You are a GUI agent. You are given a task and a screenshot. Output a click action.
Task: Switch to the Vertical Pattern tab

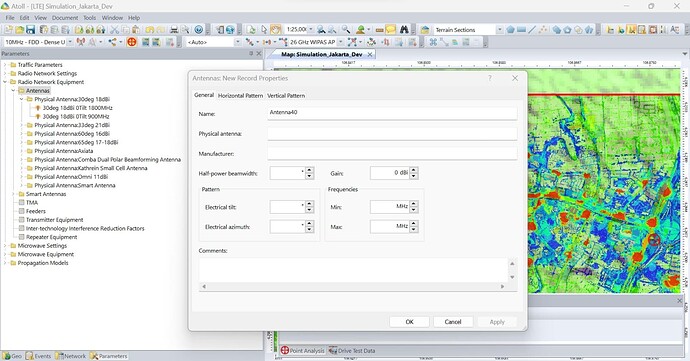286,96
